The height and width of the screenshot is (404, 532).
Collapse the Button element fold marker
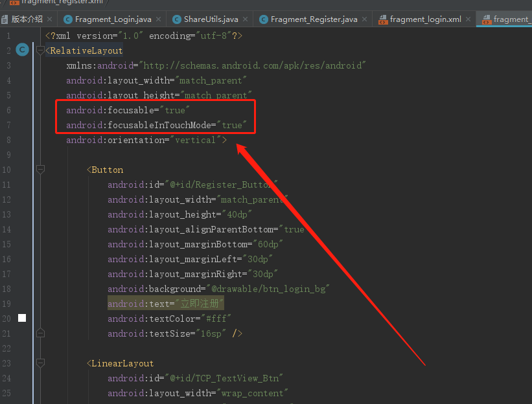(x=40, y=169)
